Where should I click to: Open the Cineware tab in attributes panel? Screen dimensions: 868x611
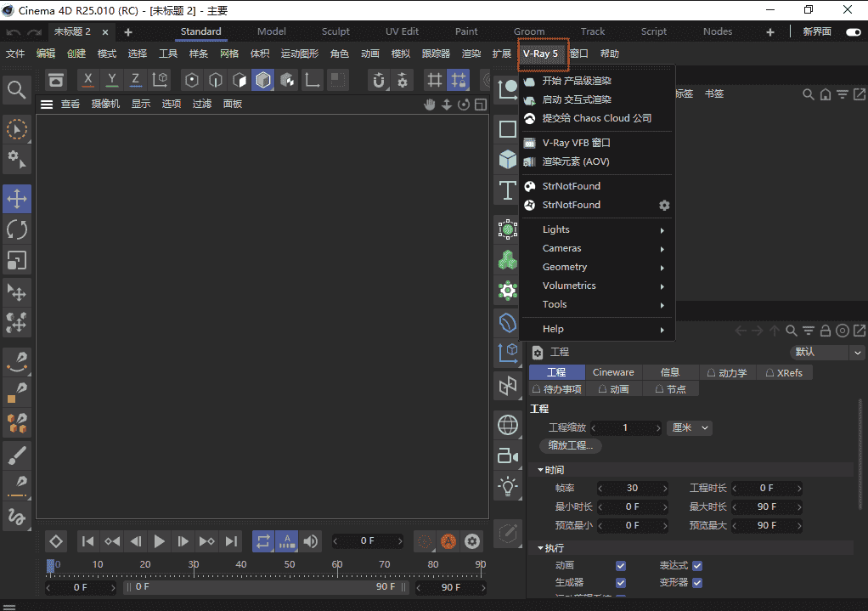pos(613,371)
